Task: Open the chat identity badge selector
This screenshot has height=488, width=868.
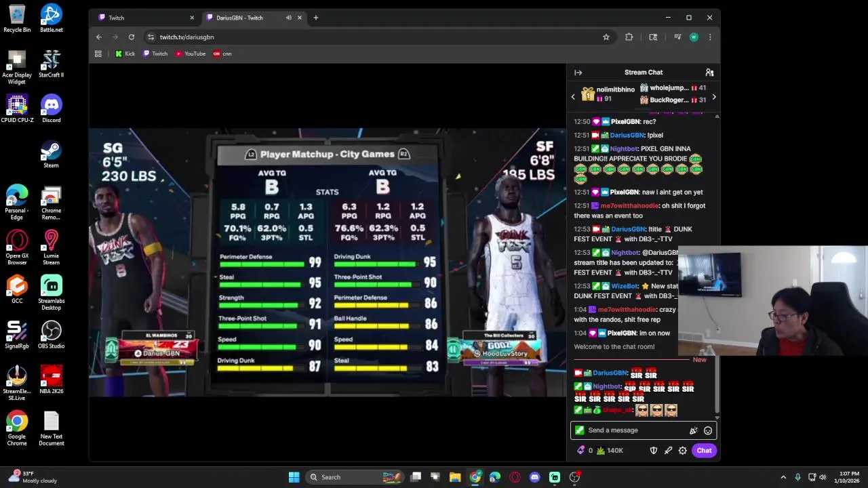Action: tap(579, 430)
